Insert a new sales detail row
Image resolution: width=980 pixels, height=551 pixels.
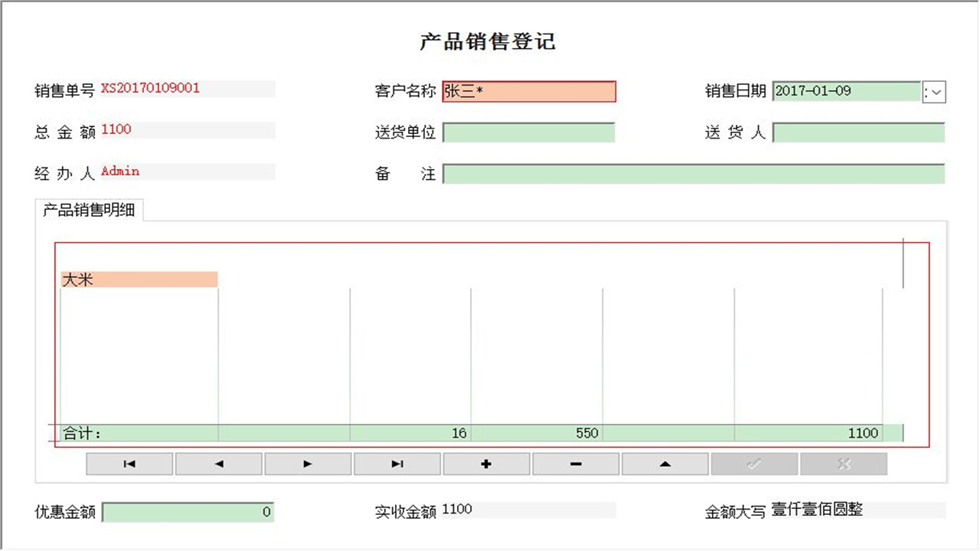pyautogui.click(x=486, y=463)
